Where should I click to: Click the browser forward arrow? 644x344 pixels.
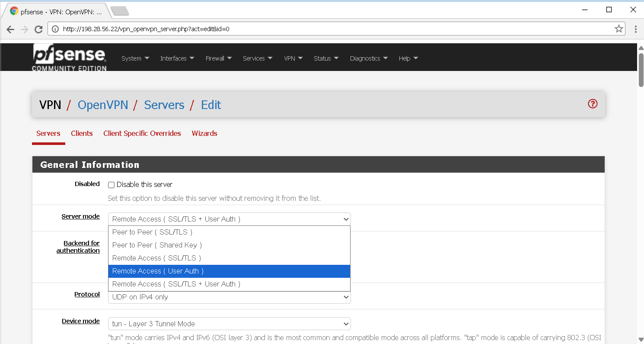(x=25, y=29)
